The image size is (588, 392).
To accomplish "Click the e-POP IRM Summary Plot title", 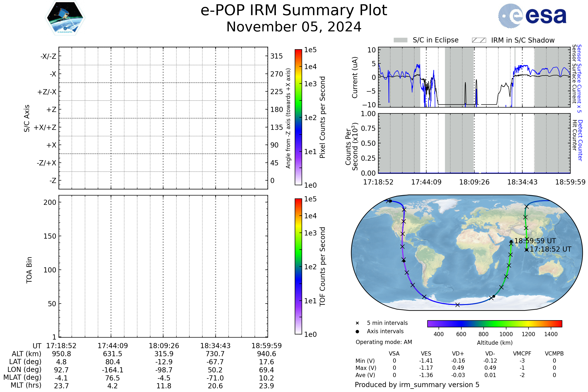I will click(294, 11).
